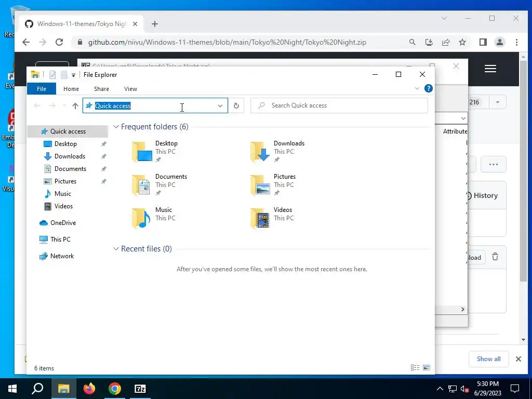Click the install app icon in Chrome

pos(429,42)
